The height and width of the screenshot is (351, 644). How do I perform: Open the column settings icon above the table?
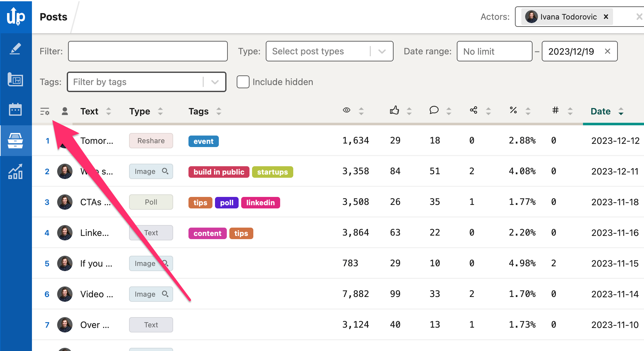point(45,111)
